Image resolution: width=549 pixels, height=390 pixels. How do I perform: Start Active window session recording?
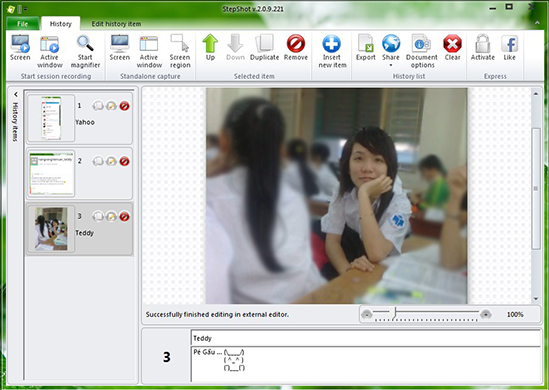pyautogui.click(x=50, y=52)
